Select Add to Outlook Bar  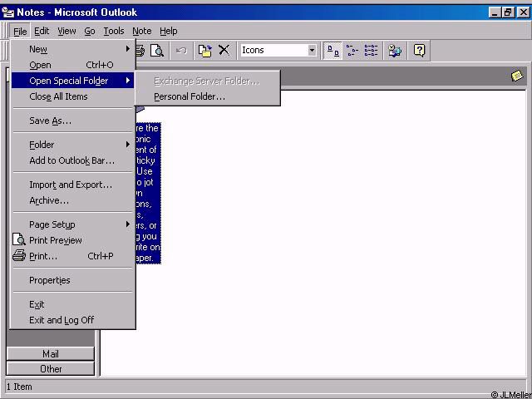click(72, 160)
